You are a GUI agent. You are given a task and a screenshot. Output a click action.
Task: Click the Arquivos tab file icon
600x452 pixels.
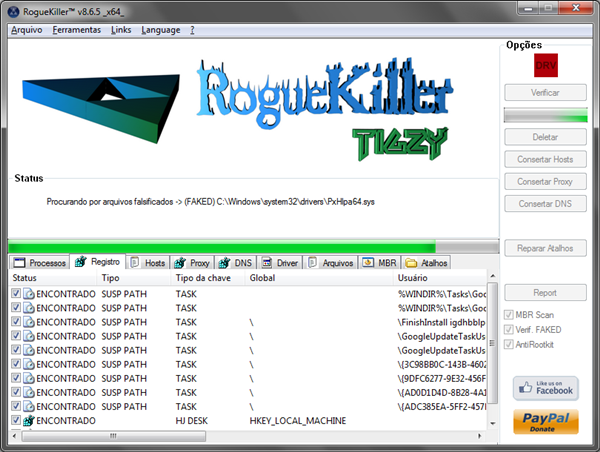(313, 263)
